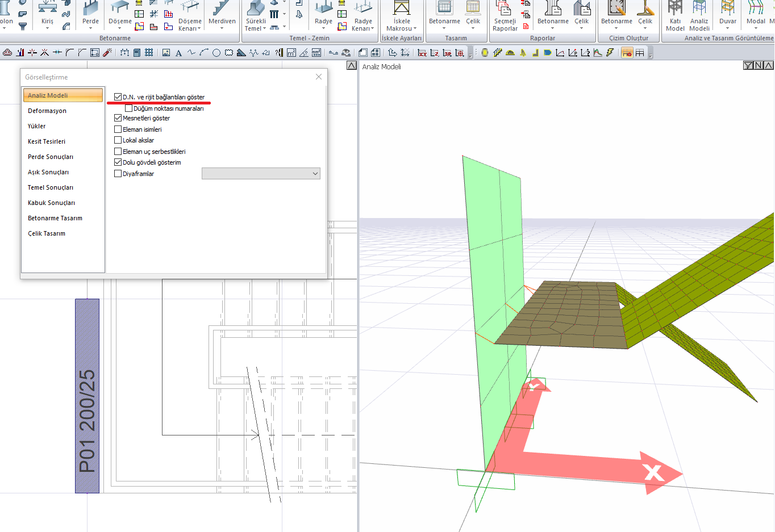The height and width of the screenshot is (532, 775).
Task: Select the 'Analiz Modeli' category in dialog
Action: point(63,95)
